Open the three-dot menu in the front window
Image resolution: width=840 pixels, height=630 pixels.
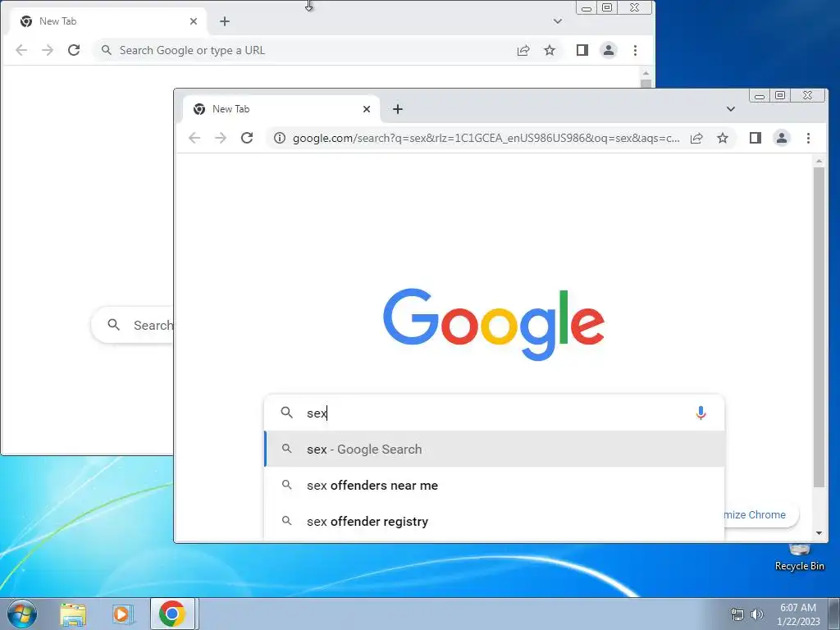(x=808, y=138)
